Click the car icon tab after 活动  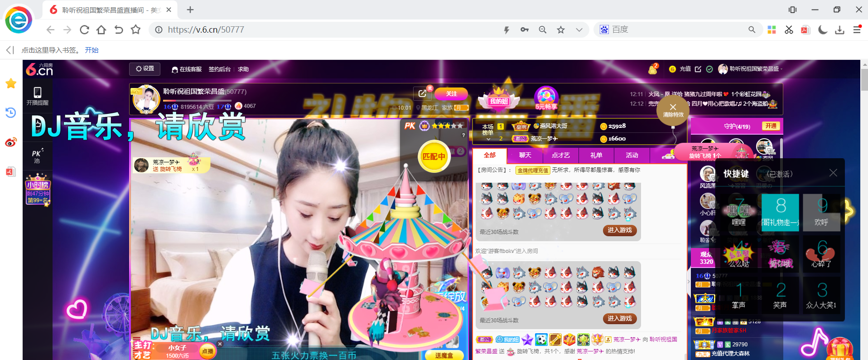[x=668, y=155]
